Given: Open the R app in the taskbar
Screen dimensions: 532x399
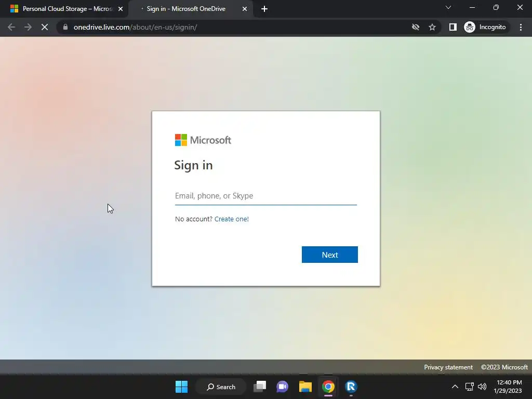Looking at the screenshot, I should point(351,387).
